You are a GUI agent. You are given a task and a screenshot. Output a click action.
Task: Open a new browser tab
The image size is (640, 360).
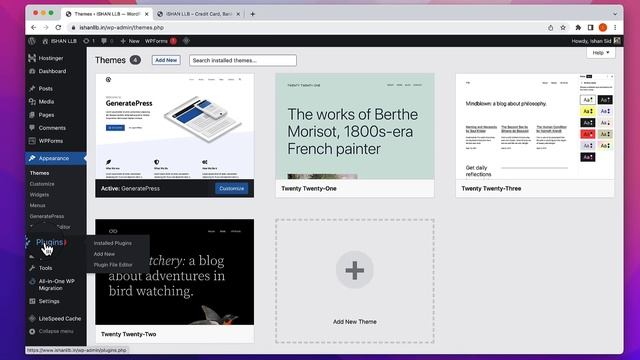(x=253, y=14)
